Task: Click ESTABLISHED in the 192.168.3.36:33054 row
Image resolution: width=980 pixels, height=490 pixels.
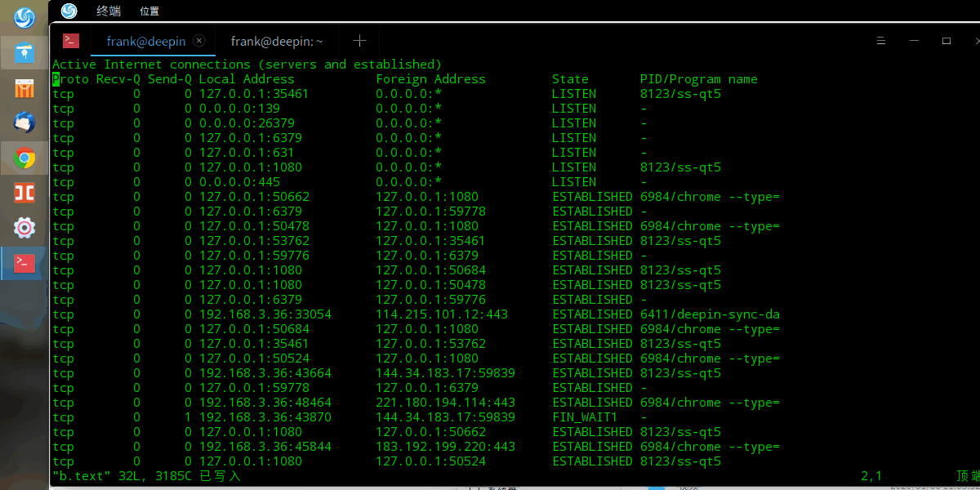Action: click(x=592, y=314)
